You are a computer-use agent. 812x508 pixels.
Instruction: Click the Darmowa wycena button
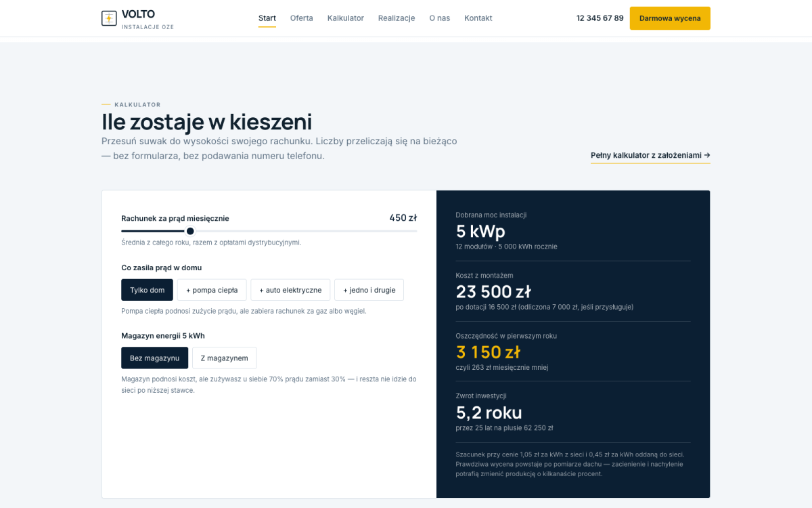coord(670,18)
